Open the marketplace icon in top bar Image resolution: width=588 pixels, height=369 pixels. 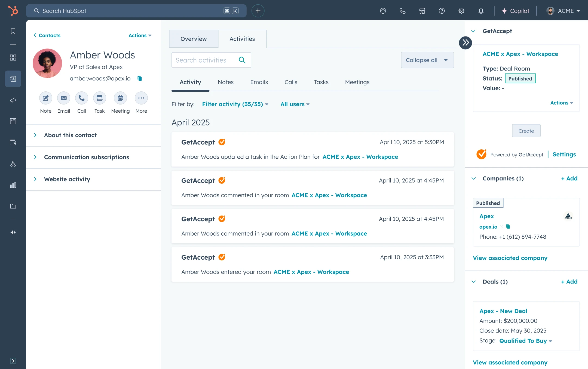point(422,11)
